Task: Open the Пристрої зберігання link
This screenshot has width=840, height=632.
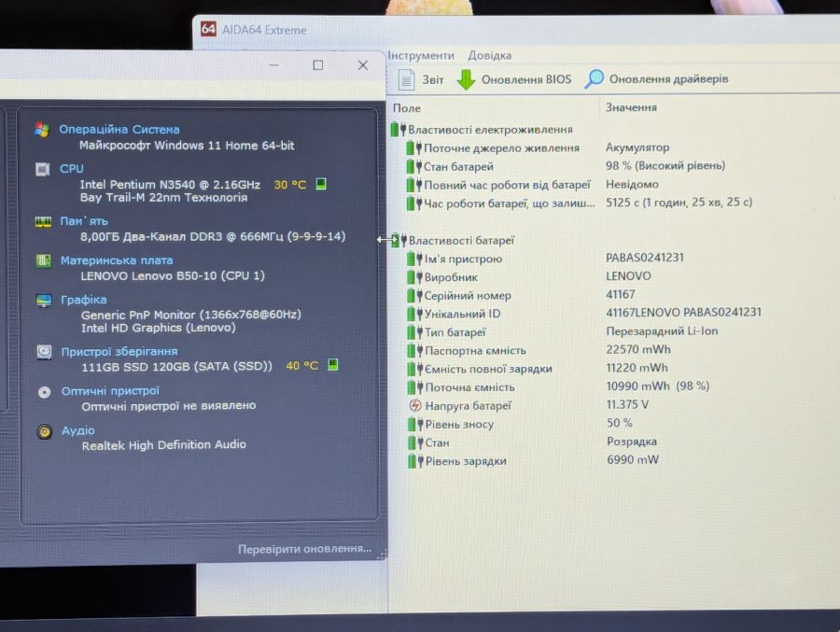Action: coord(119,352)
